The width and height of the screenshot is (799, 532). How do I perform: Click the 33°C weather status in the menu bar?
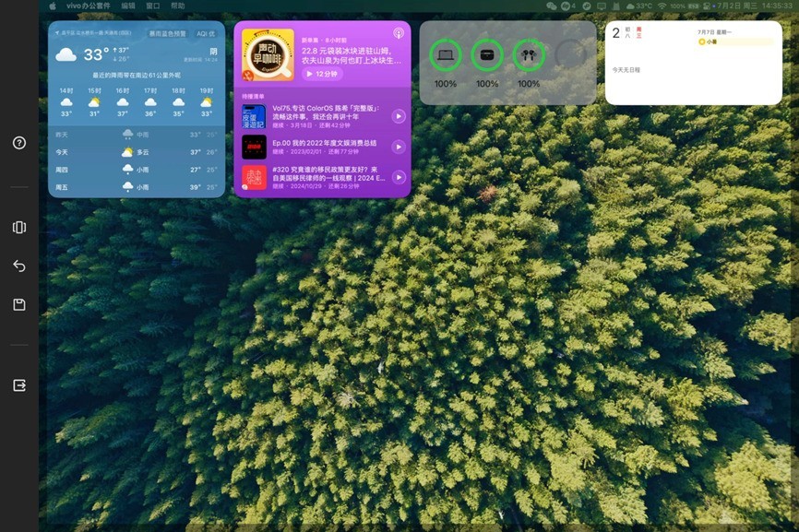coord(639,6)
